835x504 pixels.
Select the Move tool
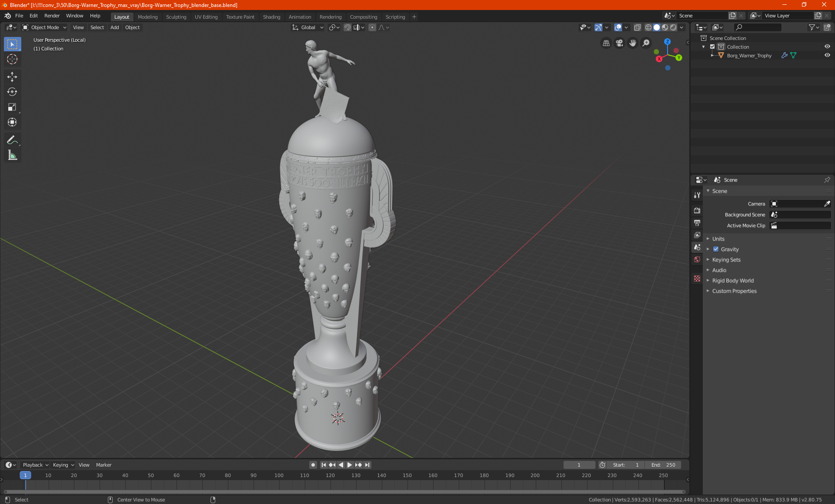point(12,77)
